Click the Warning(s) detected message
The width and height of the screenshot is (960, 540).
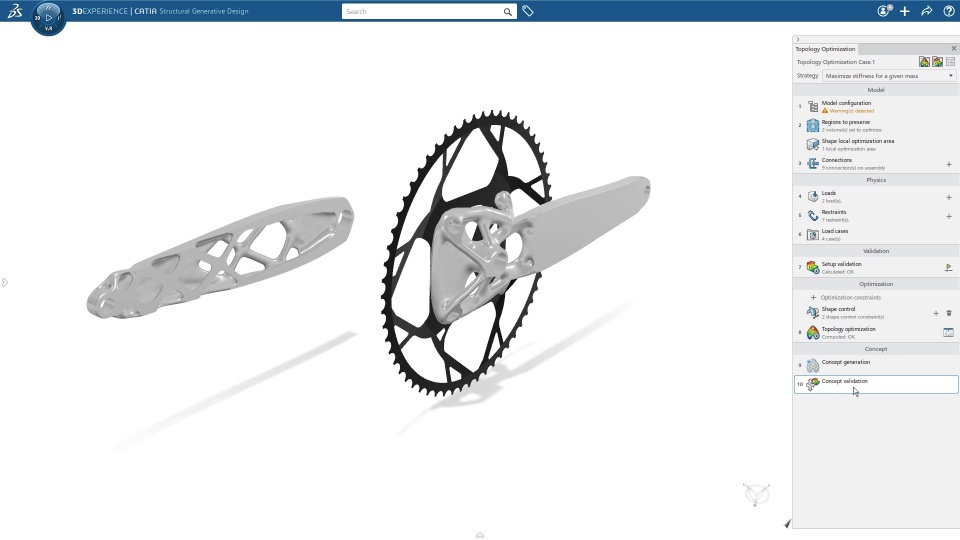coord(848,111)
